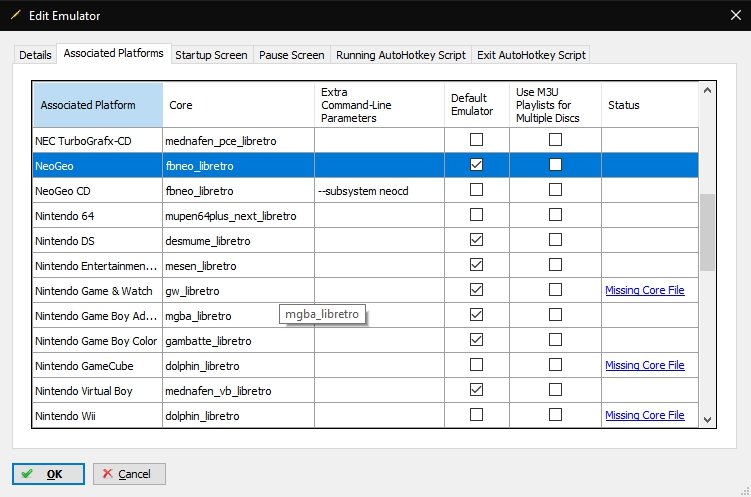Sort by Associated Platform column header
The image size is (751, 497).
click(x=98, y=105)
